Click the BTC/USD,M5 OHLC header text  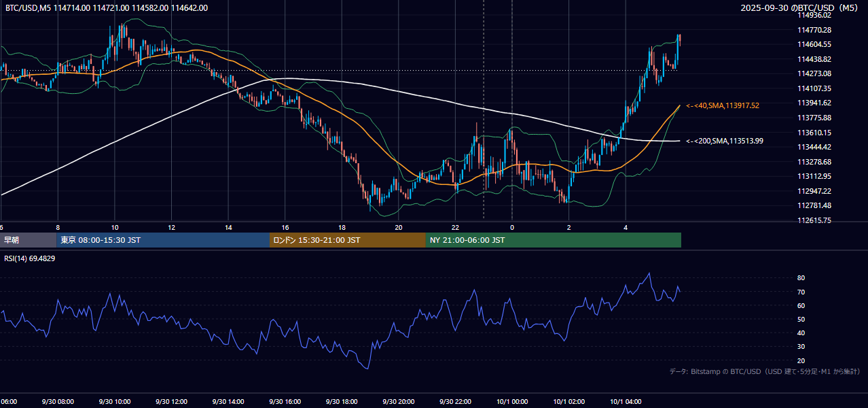click(107, 8)
